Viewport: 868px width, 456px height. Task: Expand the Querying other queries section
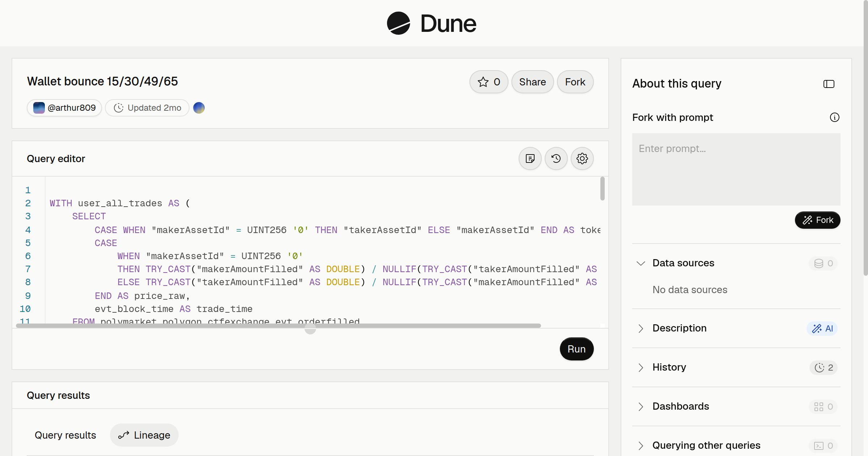tap(641, 446)
